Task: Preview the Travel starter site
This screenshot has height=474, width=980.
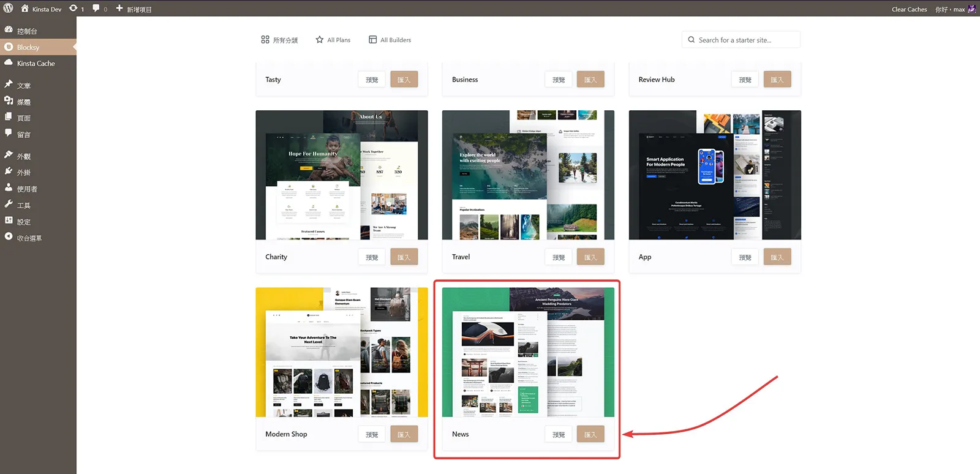Action: pos(559,257)
